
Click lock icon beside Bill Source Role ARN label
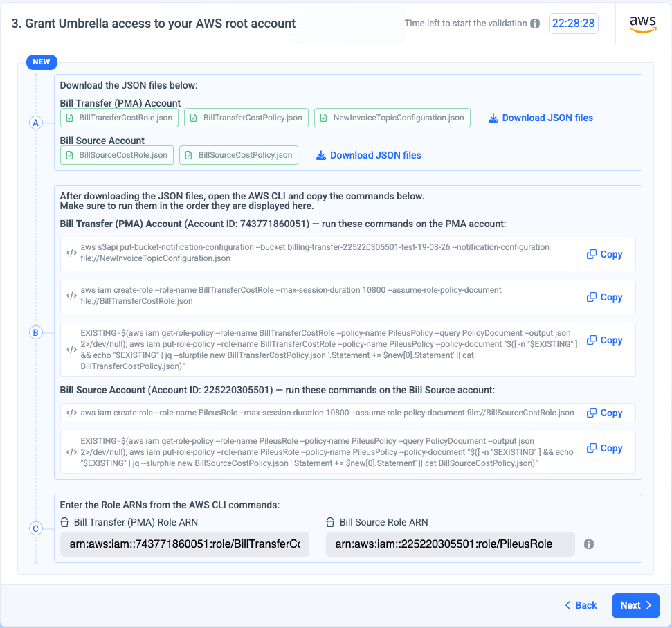coord(330,522)
